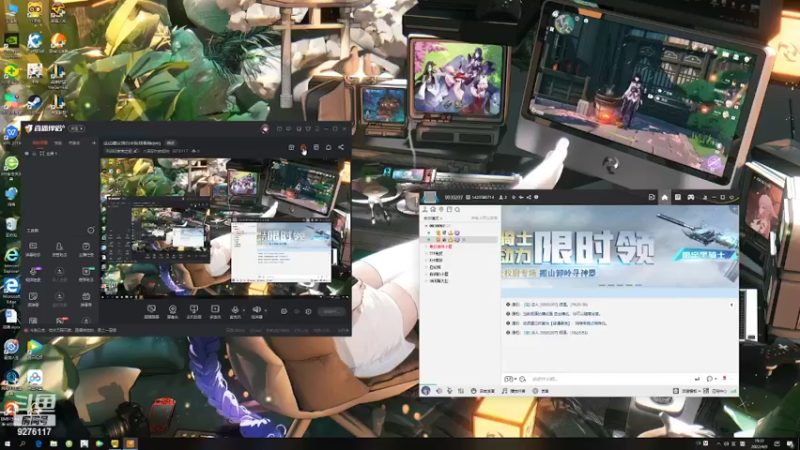
Task: Mute the speaker in streaming app bottom bar
Action: (256, 311)
